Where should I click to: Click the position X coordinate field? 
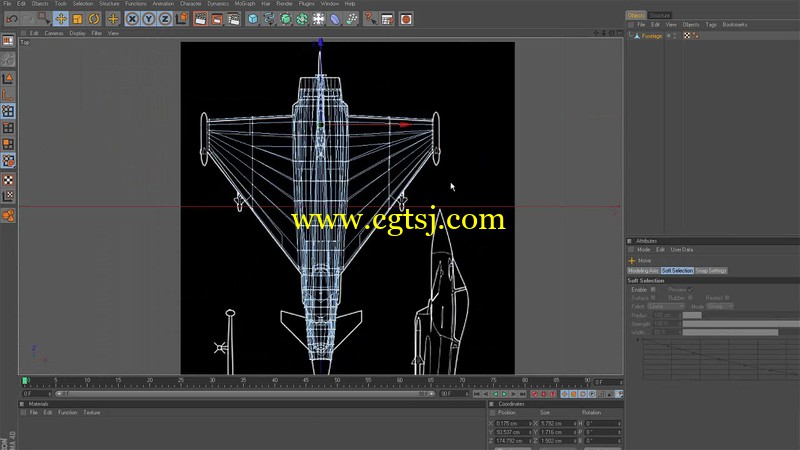pyautogui.click(x=514, y=424)
